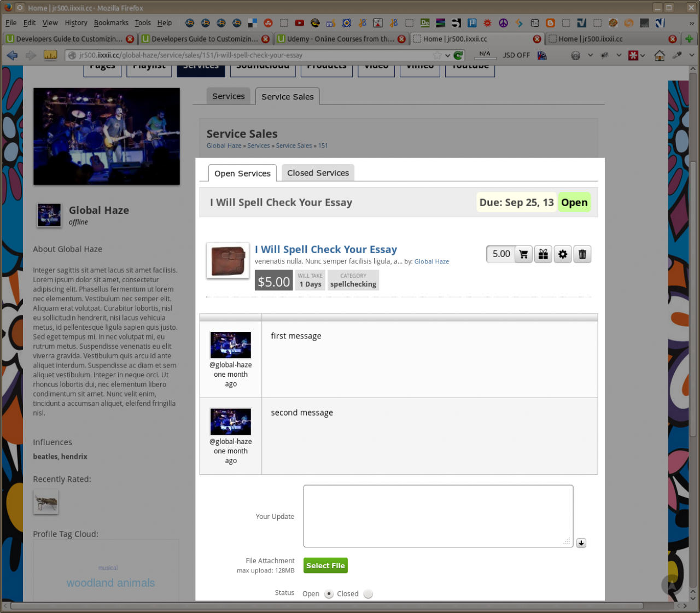Click the scroll-to-top arrow circle

(672, 585)
